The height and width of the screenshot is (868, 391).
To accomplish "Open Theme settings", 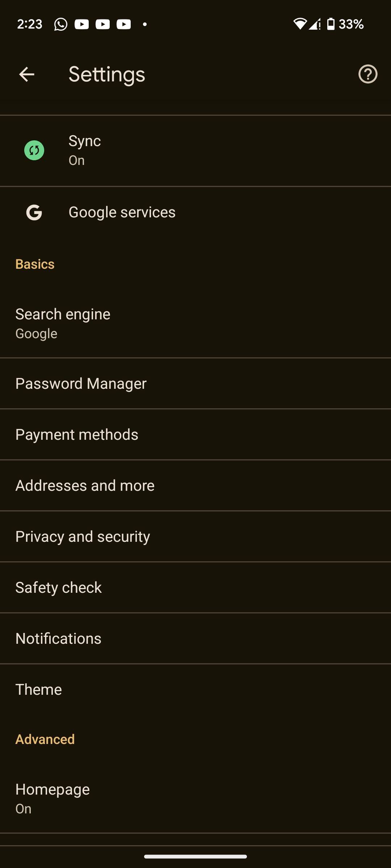I will [x=195, y=690].
